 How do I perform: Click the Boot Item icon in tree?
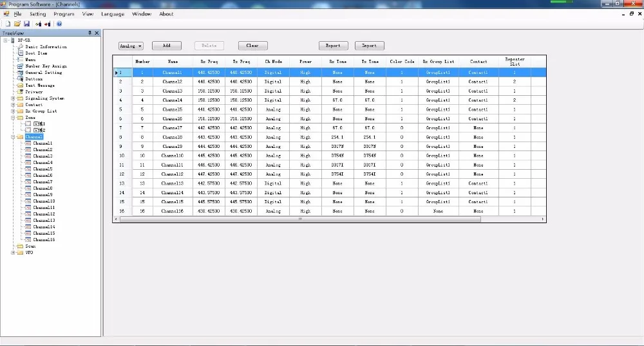pos(20,53)
